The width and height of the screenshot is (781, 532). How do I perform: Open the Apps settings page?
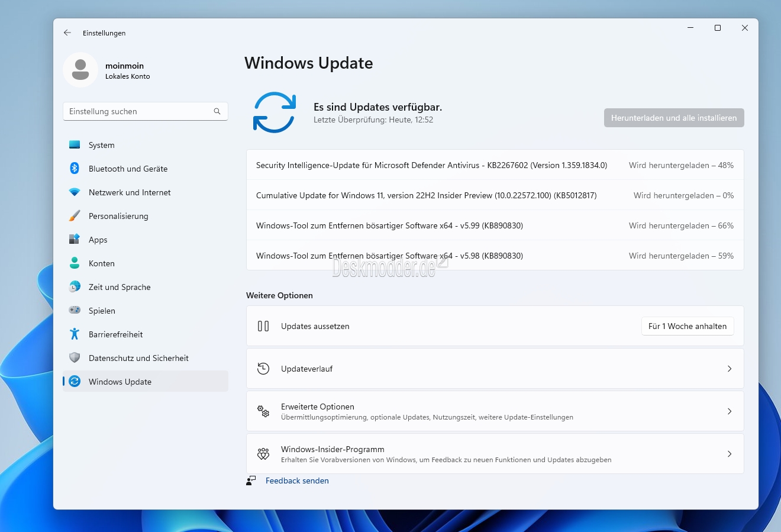tap(146, 240)
